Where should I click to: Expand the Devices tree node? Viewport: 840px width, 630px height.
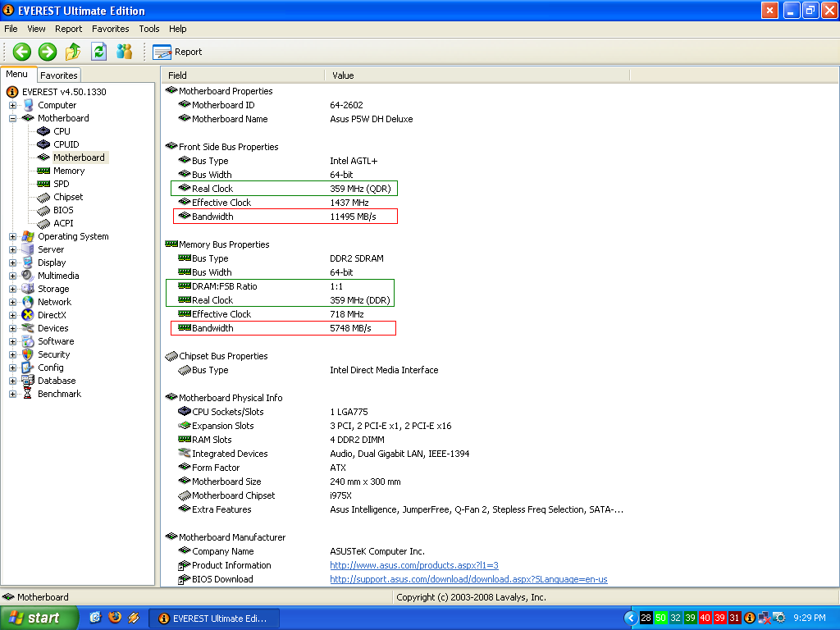tap(12, 328)
